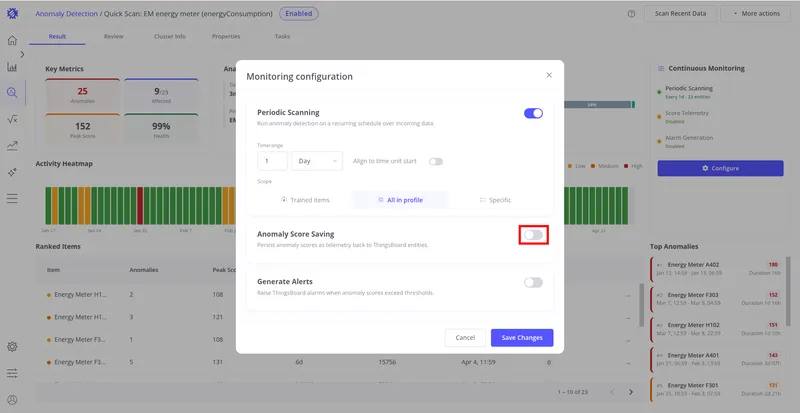800x413 pixels.
Task: Click the Affected 9/23 metric card
Action: 161,95
